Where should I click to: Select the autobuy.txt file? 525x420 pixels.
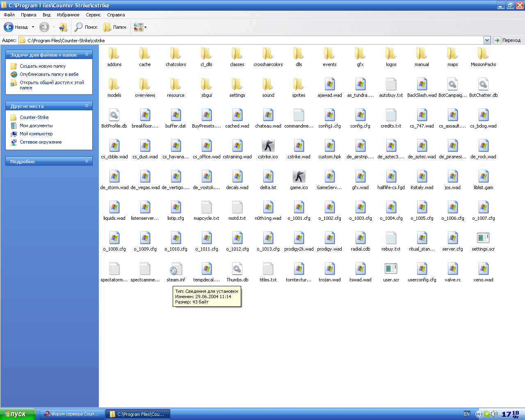pyautogui.click(x=391, y=88)
